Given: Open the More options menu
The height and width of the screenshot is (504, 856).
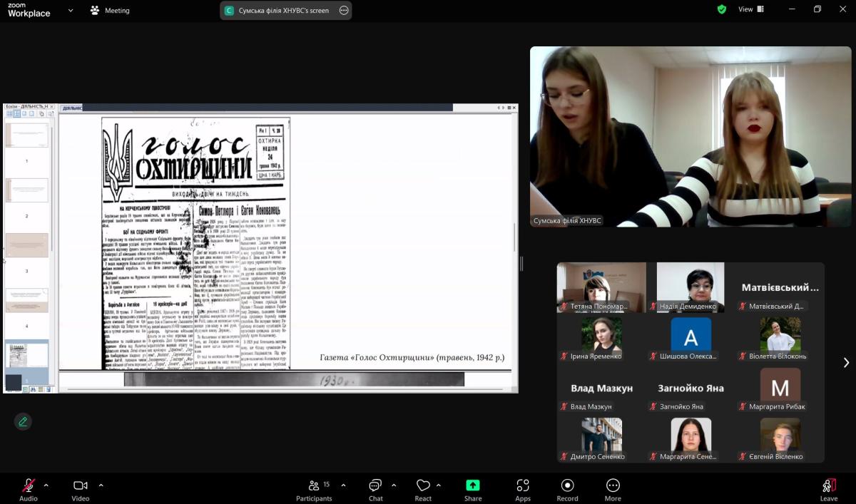Looking at the screenshot, I should coord(612,488).
